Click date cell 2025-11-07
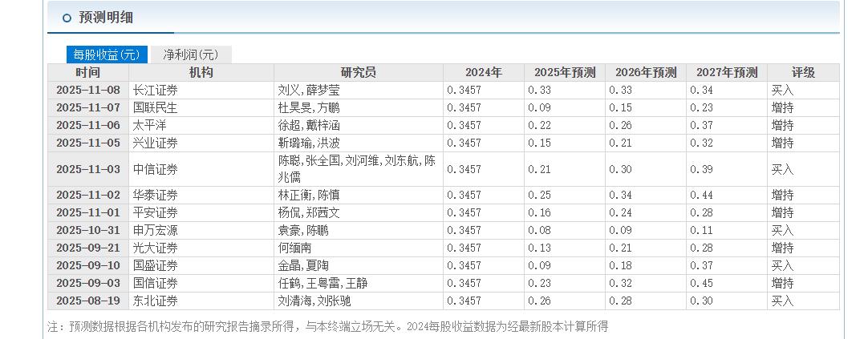 point(88,108)
